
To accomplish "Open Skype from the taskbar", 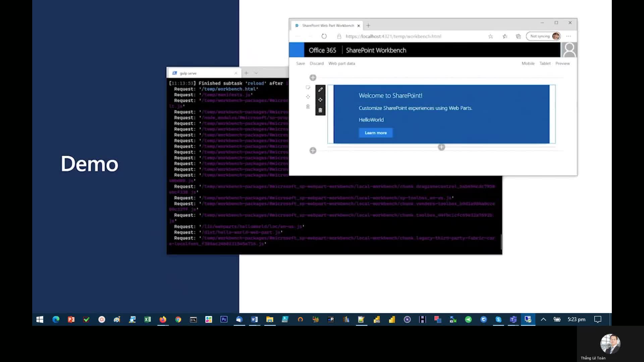I will (498, 319).
